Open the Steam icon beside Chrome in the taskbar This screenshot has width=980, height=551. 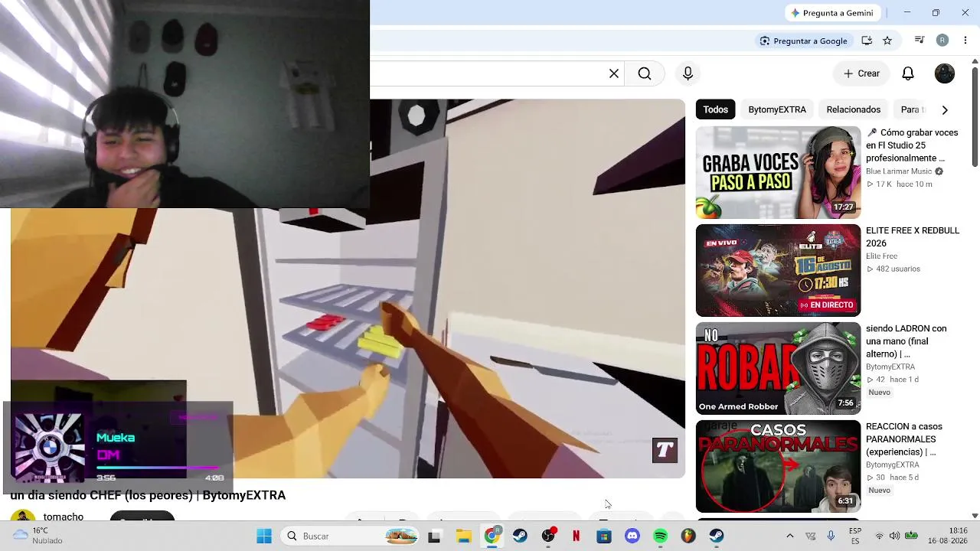point(520,536)
